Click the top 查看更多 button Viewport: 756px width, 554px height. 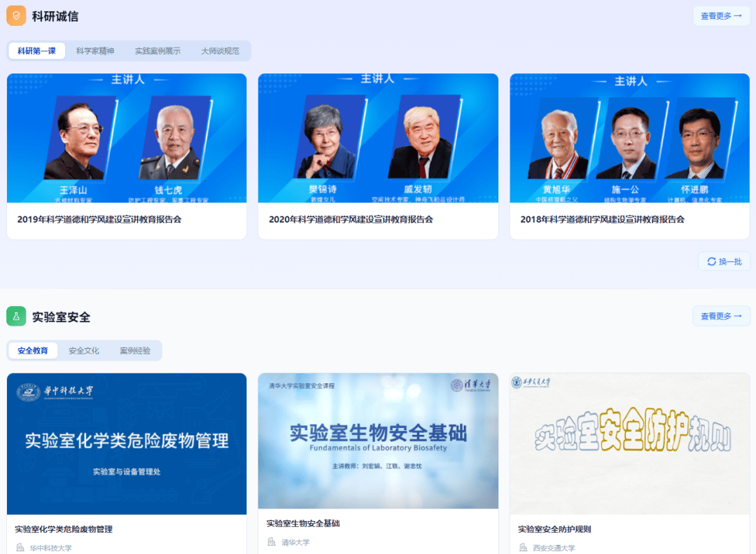[721, 15]
